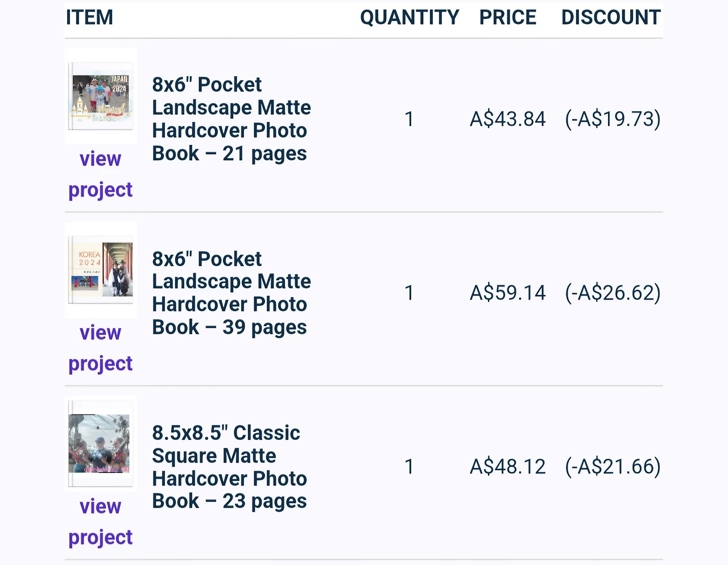Select the DISCOUNT column header

tap(611, 18)
